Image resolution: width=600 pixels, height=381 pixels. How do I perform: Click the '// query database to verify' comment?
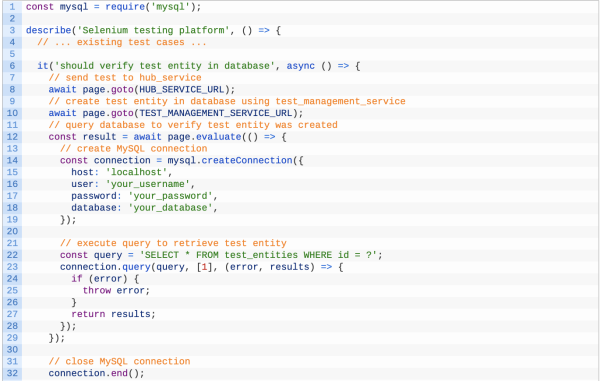[193, 125]
